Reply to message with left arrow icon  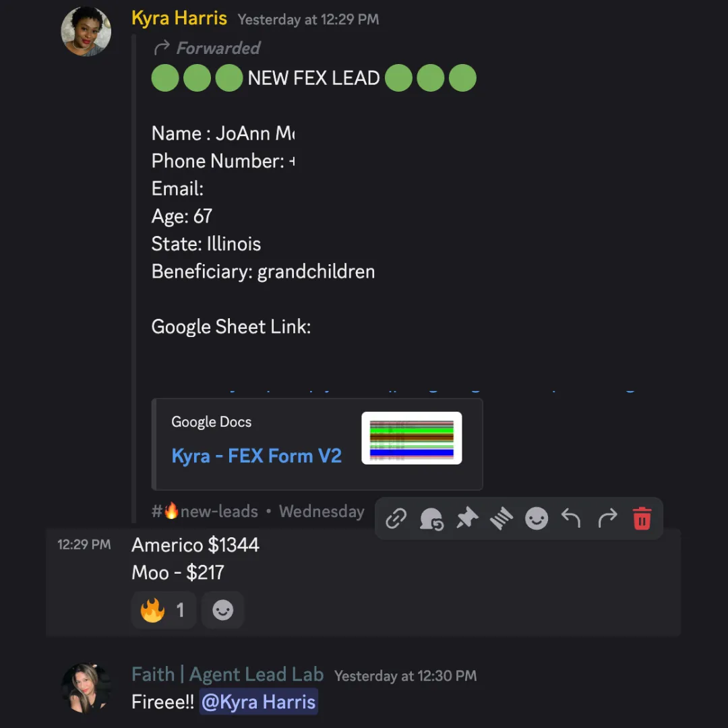(x=572, y=518)
